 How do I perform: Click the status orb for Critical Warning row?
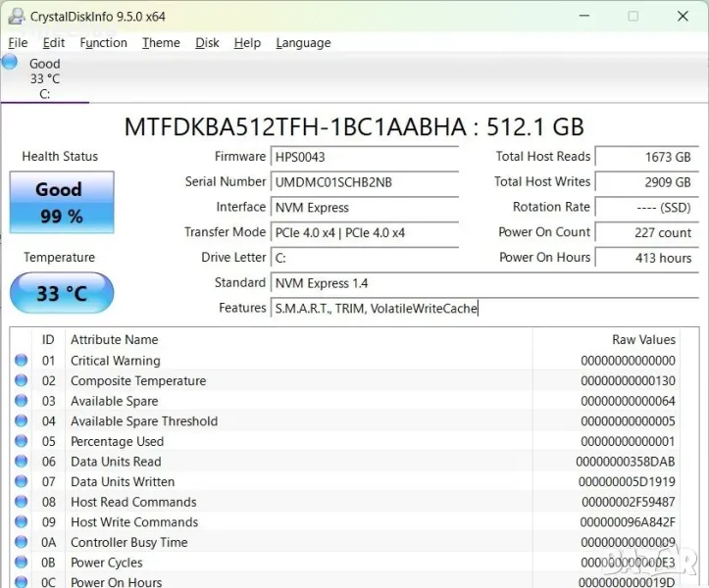[x=21, y=361]
